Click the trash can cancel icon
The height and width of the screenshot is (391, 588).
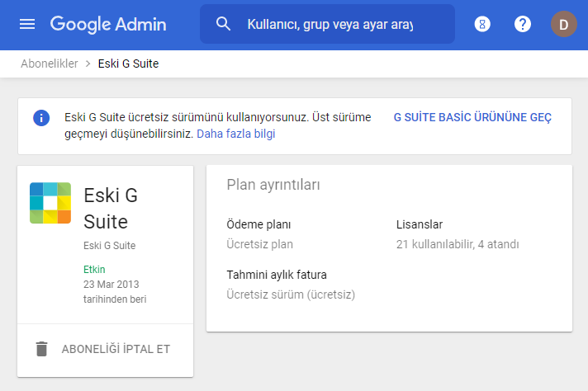click(x=41, y=349)
